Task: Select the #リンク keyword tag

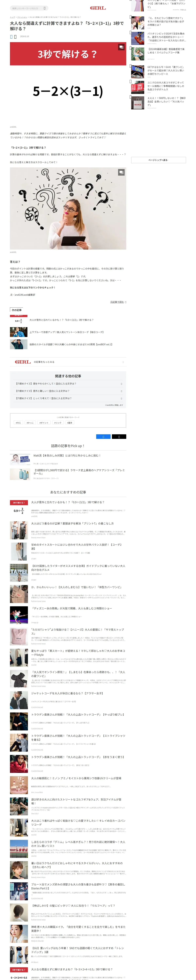Action: (x=58, y=423)
